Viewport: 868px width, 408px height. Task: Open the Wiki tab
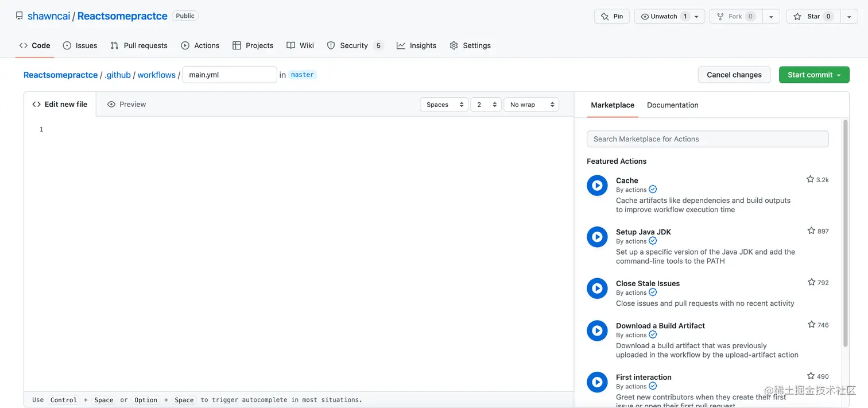(x=300, y=45)
